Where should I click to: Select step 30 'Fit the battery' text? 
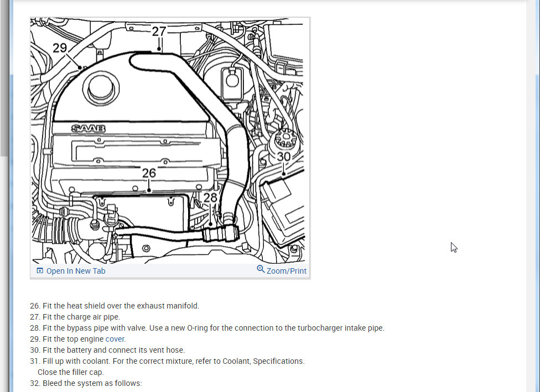[x=107, y=350]
